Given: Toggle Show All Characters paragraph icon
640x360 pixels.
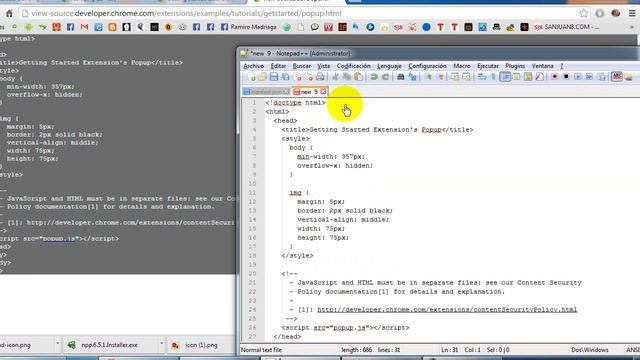Looking at the screenshot, I should point(493,77).
